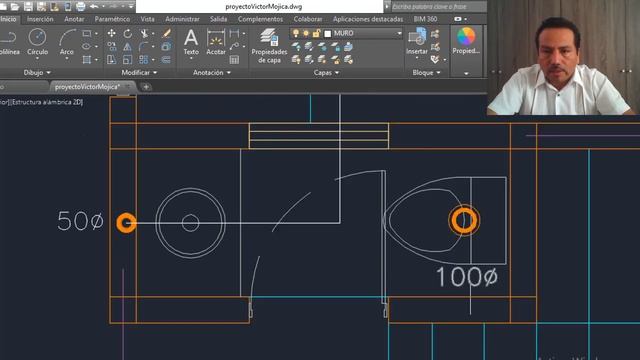Viewport: 640px width, 360px height.
Task: Click the Save icon in quick access toolbar
Action: pos(28,6)
